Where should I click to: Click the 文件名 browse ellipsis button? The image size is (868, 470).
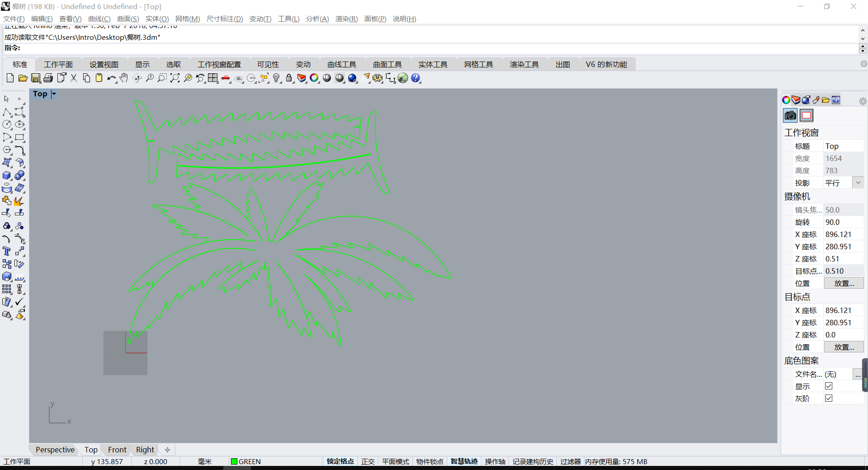coord(858,375)
